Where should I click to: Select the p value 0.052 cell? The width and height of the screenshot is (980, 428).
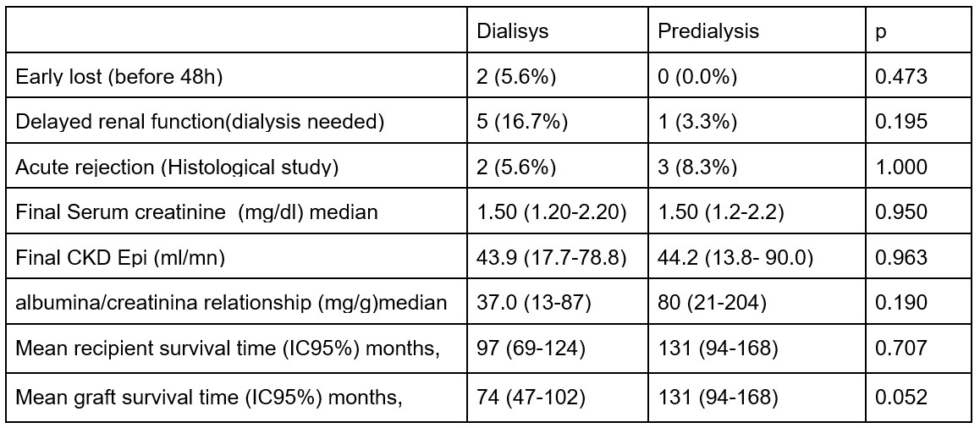[x=901, y=396]
